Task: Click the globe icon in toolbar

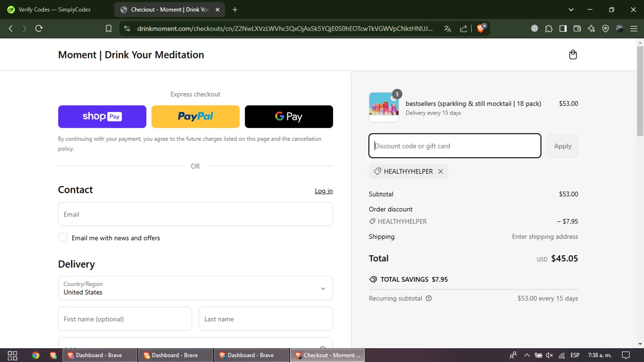Action: 535,28
